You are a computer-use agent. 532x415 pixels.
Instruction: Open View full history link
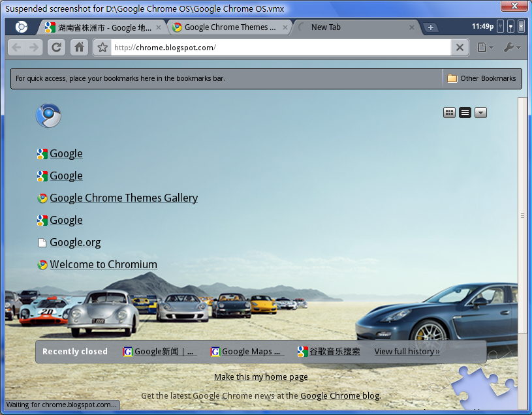pyautogui.click(x=407, y=352)
